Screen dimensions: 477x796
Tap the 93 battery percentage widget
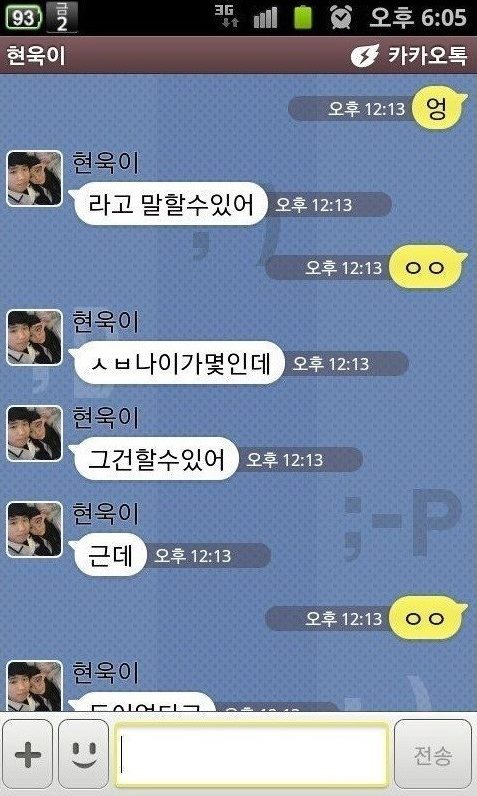click(23, 18)
